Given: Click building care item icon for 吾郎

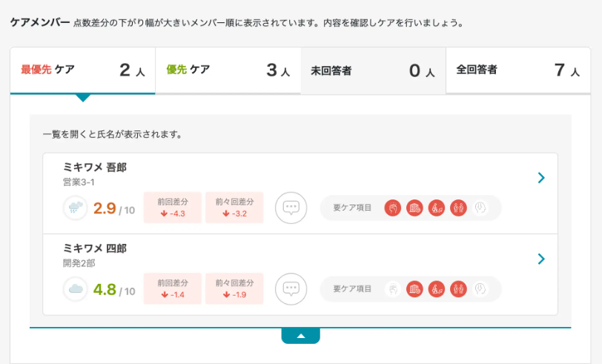Looking at the screenshot, I should tap(415, 208).
